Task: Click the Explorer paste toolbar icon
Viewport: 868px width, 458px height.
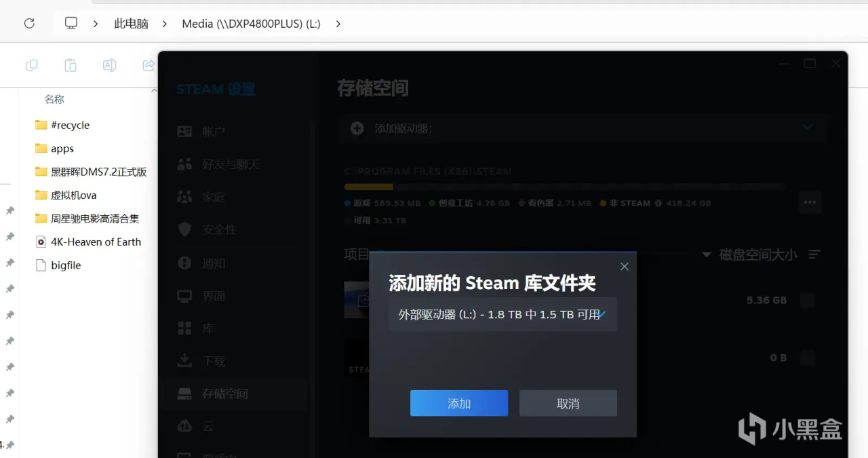Action: (x=70, y=65)
